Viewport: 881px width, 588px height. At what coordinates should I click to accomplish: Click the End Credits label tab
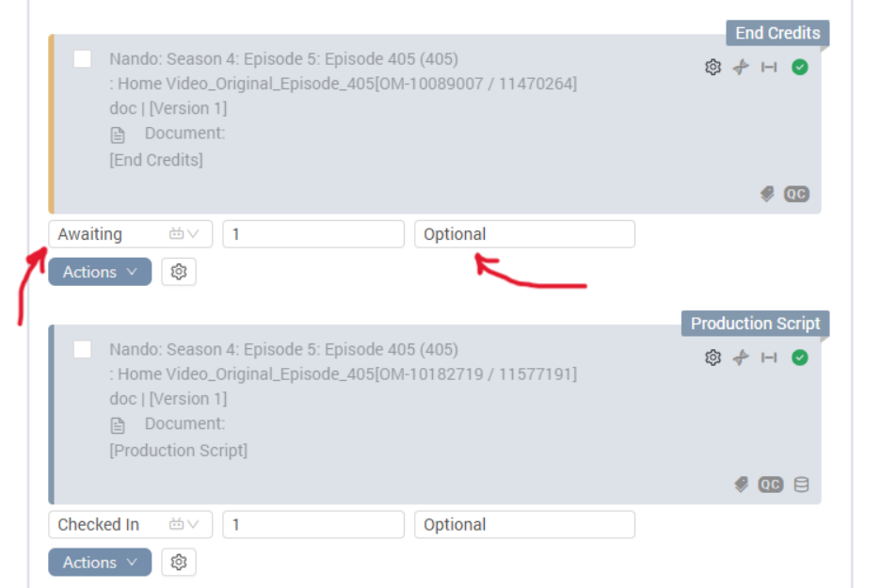pos(777,33)
